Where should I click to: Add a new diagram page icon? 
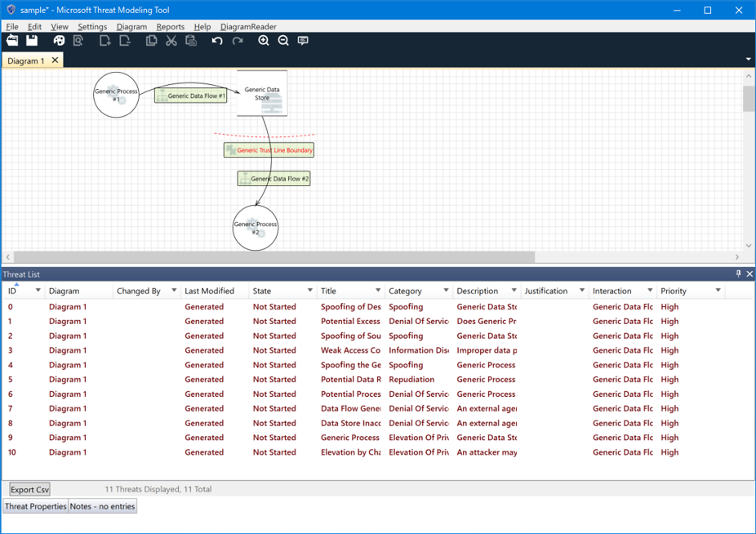coord(105,41)
